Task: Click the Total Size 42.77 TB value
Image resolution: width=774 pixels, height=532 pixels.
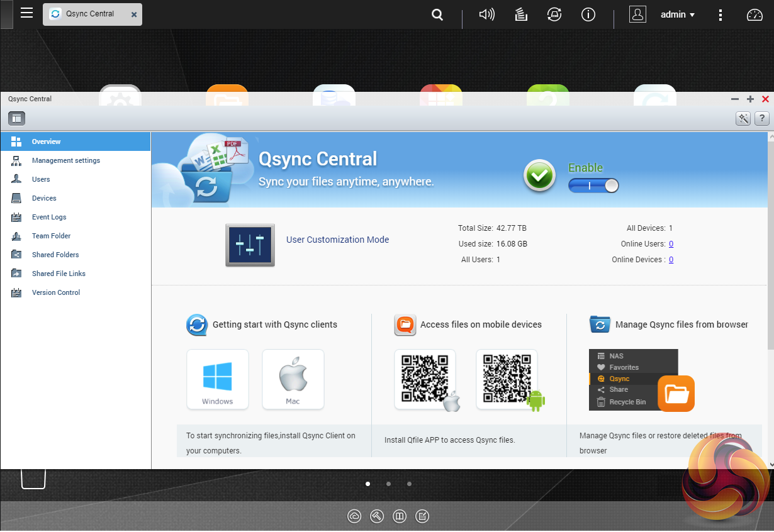Action: pyautogui.click(x=512, y=228)
